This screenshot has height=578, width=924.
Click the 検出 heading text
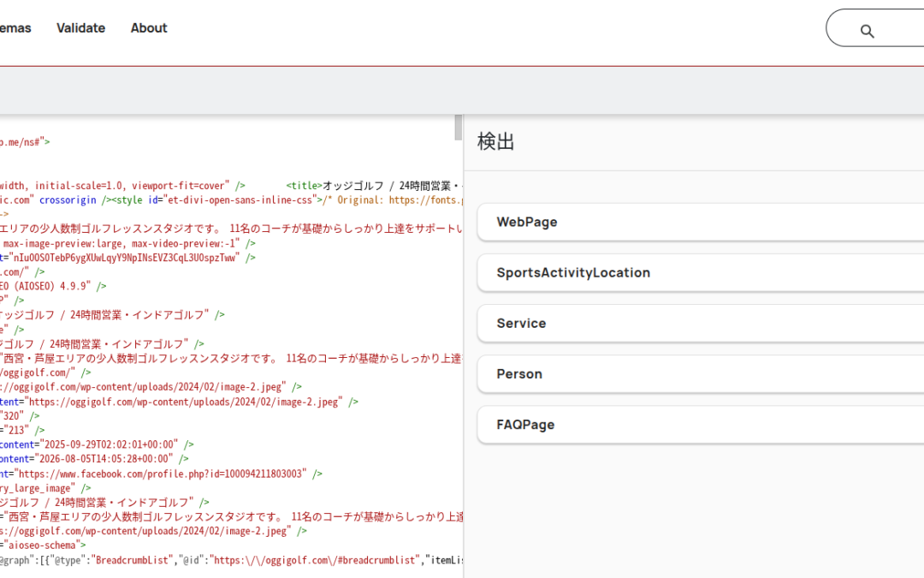coord(495,142)
